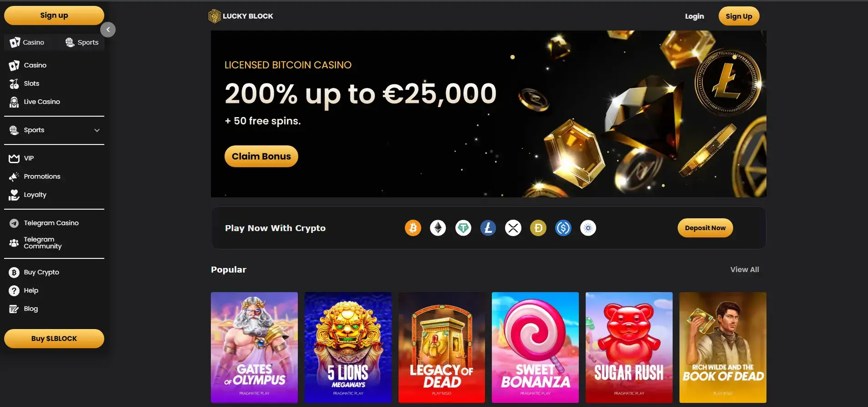Switch to the Sports tab in the sidebar
Image resolution: width=868 pixels, height=407 pixels.
(x=82, y=42)
